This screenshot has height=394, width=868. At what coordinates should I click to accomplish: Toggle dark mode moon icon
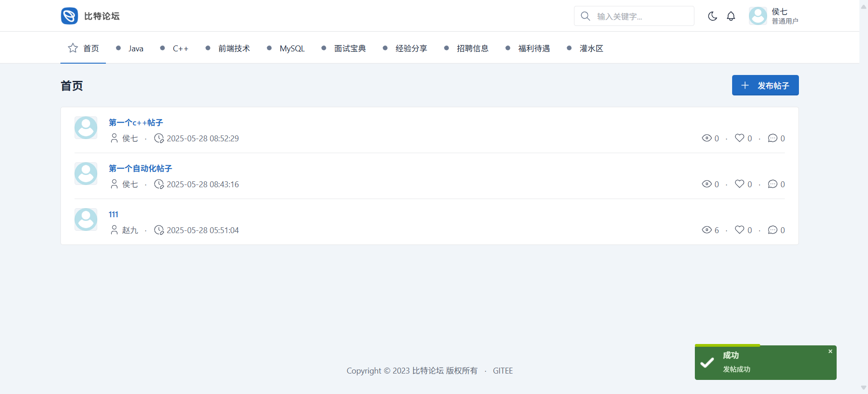click(713, 16)
